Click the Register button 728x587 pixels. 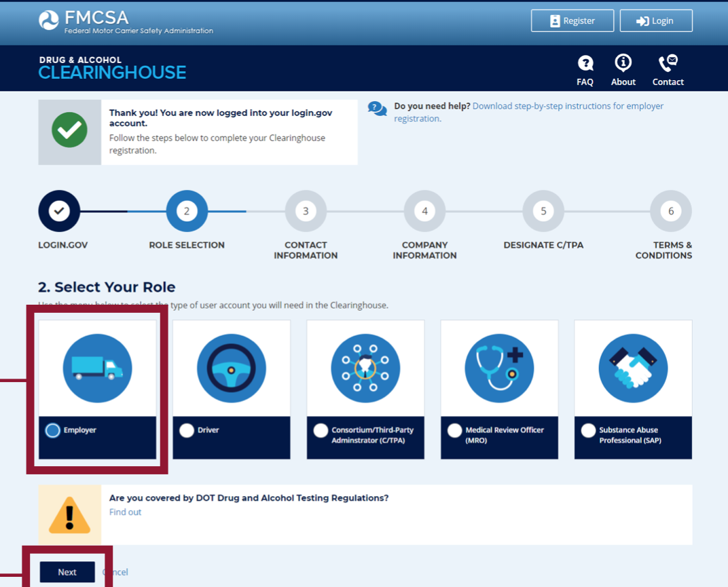(x=572, y=20)
